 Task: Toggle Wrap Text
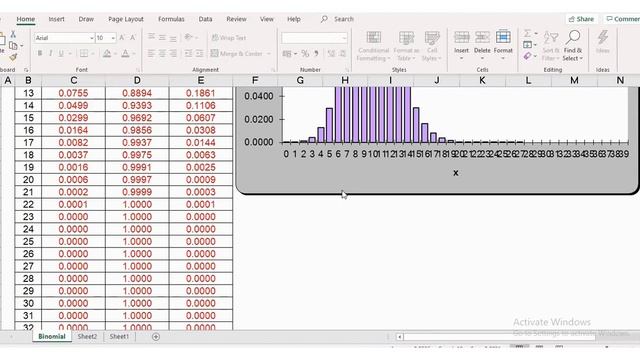coord(229,38)
